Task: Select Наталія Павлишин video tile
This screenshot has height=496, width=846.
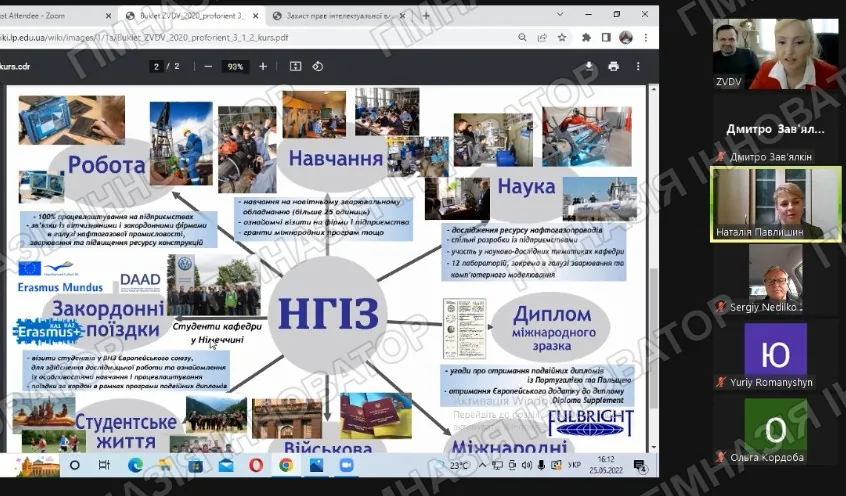Action: click(x=775, y=204)
